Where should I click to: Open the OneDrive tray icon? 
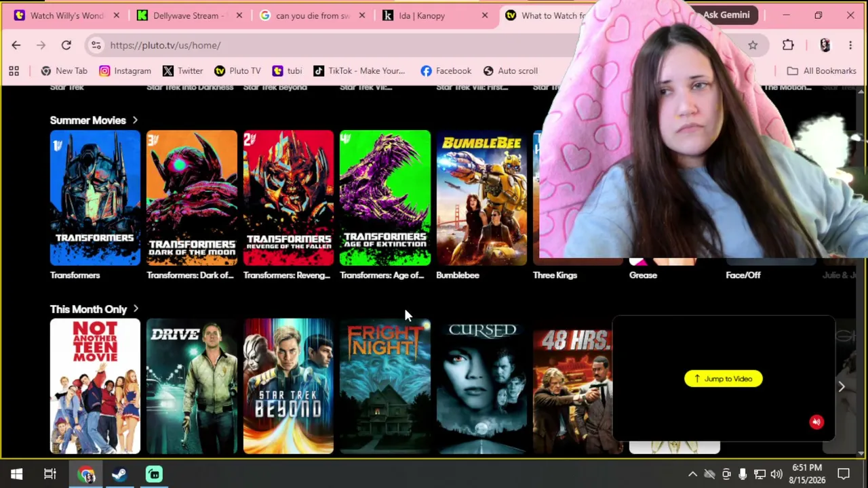coord(709,474)
